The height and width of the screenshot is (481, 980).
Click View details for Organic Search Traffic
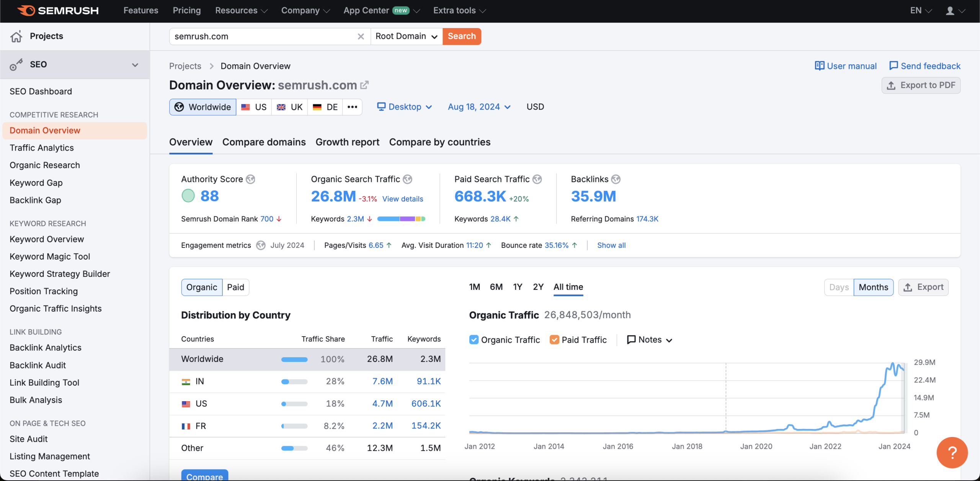click(x=402, y=199)
